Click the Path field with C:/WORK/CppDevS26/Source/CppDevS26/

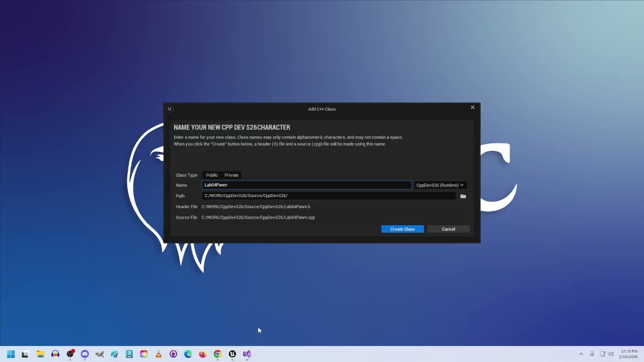pos(329,196)
